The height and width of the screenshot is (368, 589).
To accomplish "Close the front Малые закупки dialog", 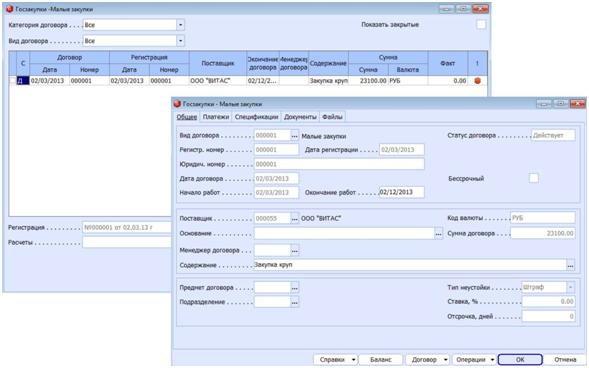I will [577, 103].
